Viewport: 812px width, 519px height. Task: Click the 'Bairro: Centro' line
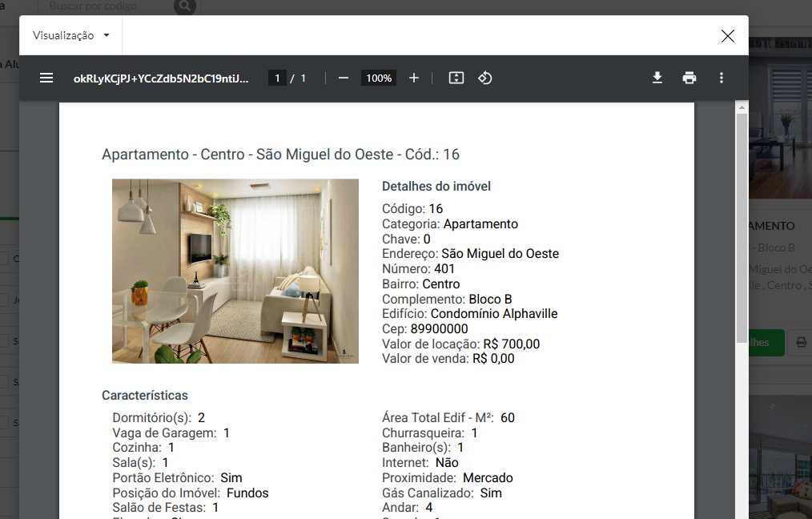click(421, 284)
